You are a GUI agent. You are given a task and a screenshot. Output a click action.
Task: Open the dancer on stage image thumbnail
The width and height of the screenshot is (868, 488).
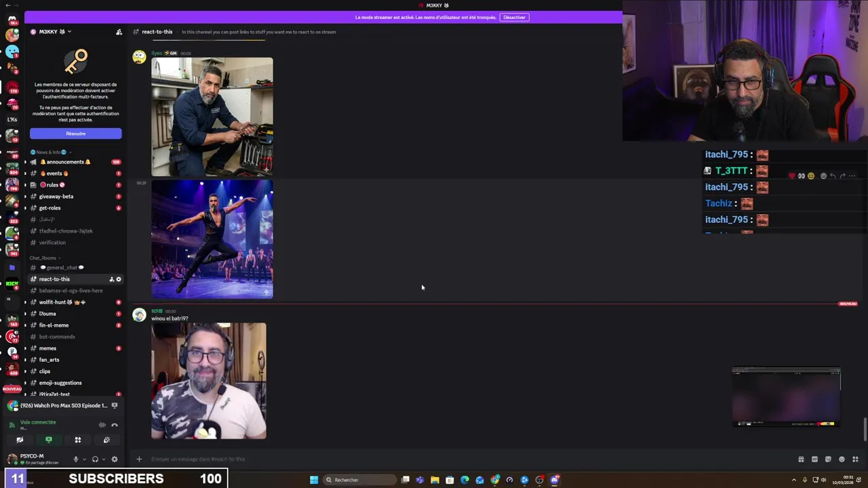[x=212, y=239]
